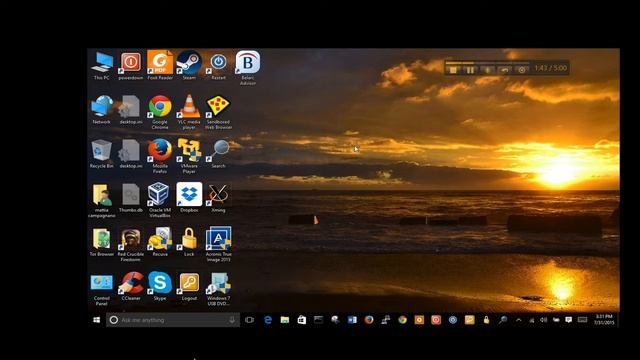The image size is (640, 360).
Task: Click the Firefox icon in the taskbar
Action: point(369,320)
